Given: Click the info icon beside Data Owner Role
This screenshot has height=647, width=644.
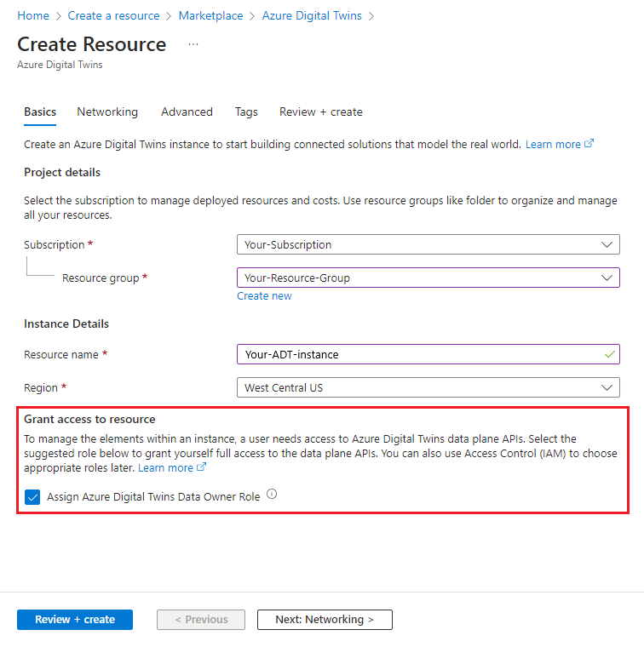Looking at the screenshot, I should (272, 494).
